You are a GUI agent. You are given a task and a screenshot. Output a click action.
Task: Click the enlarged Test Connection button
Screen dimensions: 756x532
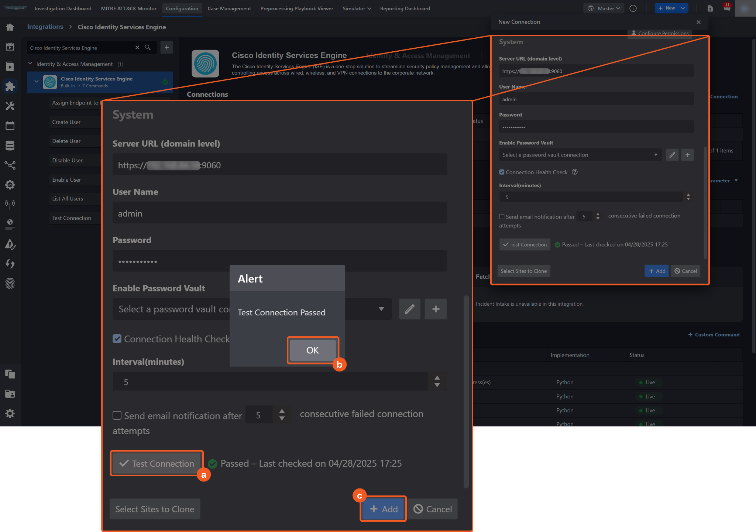tap(157, 464)
